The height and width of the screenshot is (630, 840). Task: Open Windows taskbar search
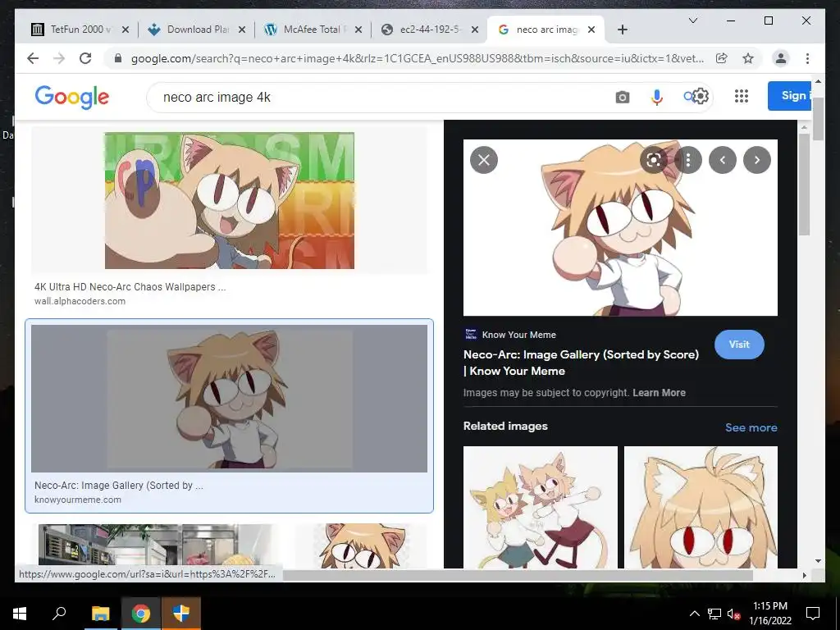coord(59,614)
